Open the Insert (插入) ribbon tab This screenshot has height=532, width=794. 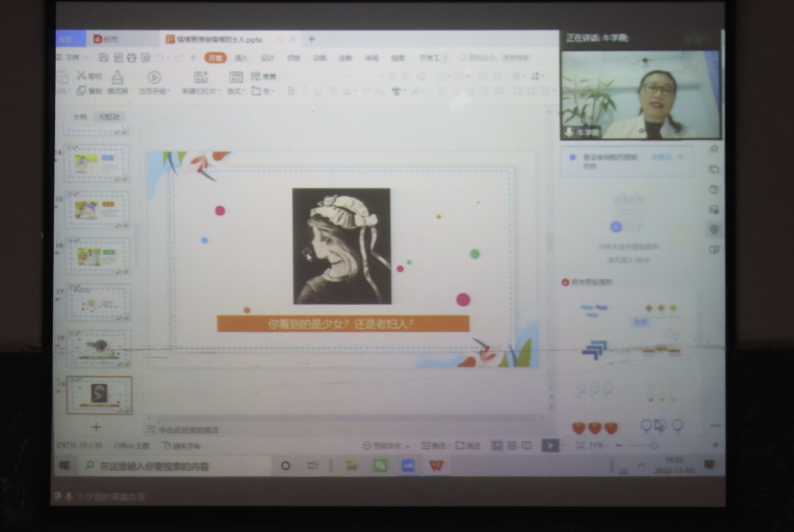click(241, 58)
